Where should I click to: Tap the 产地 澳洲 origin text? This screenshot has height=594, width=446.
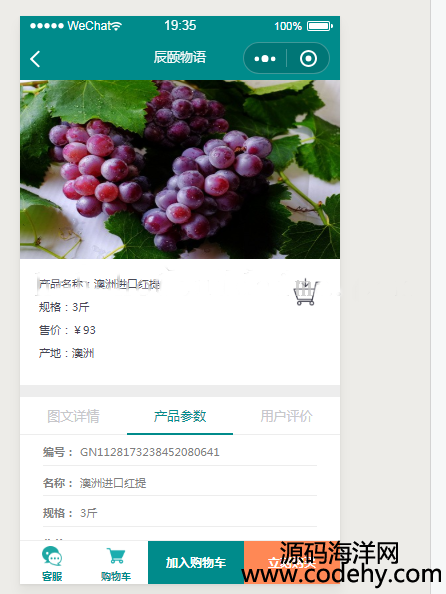[66, 353]
